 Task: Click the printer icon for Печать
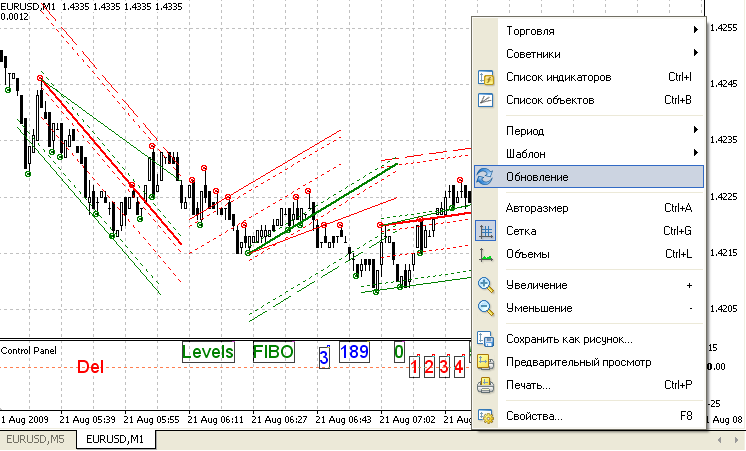pos(486,385)
